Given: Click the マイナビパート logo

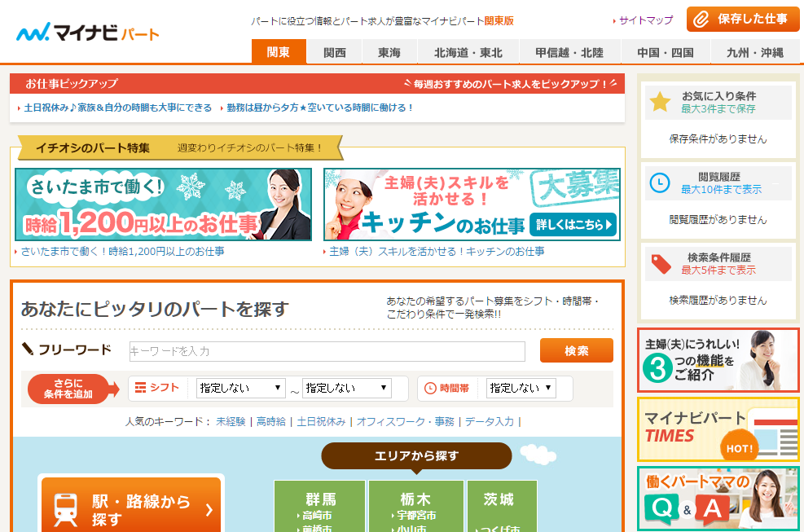Looking at the screenshot, I should [x=88, y=33].
